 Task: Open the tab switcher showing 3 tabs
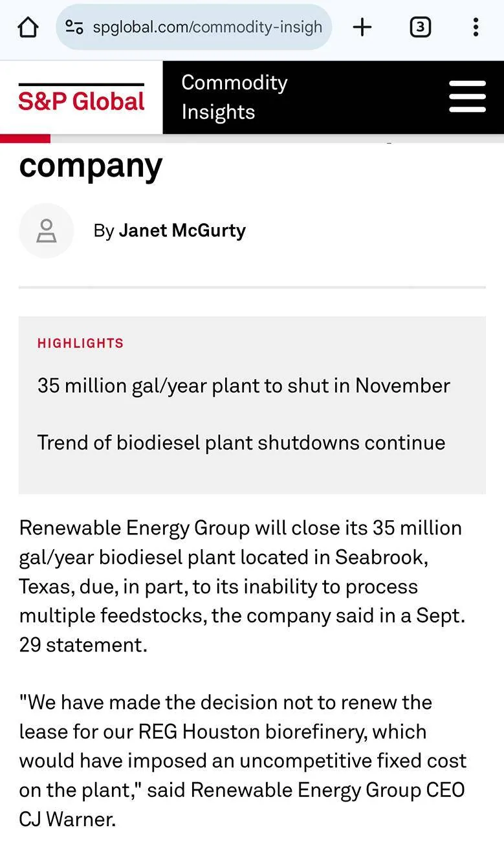(x=420, y=27)
